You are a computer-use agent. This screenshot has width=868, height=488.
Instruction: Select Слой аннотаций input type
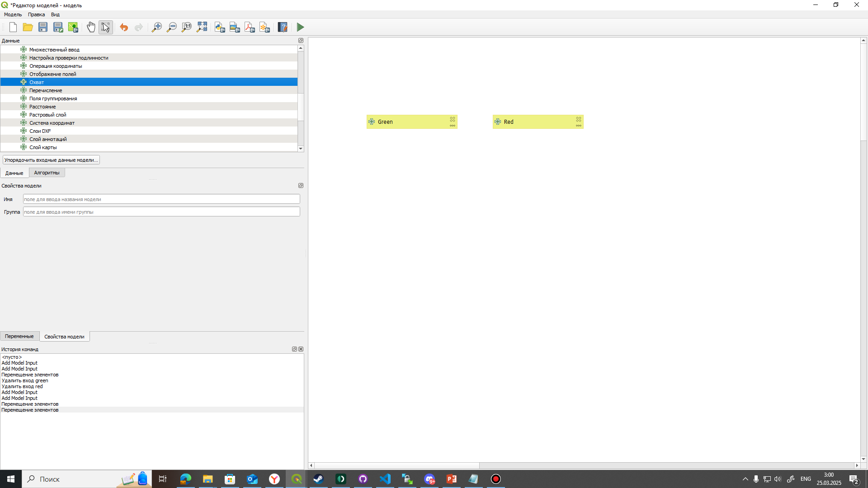pos(149,139)
